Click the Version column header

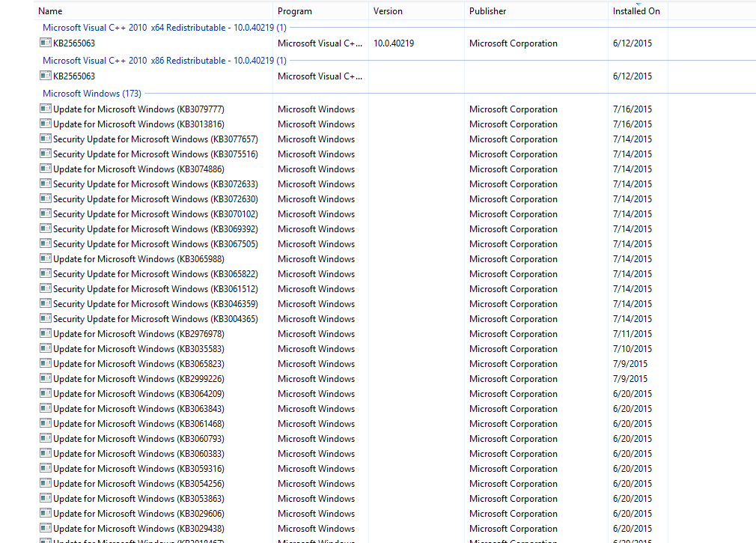pos(388,11)
